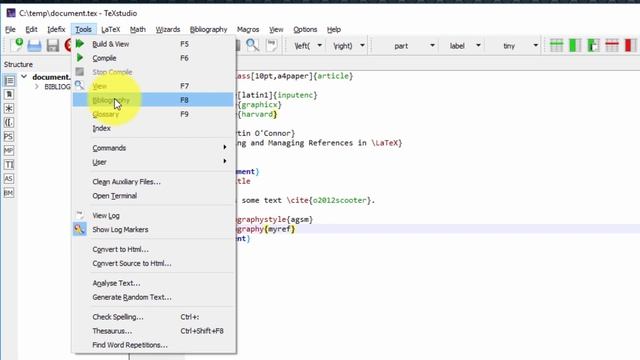Open the LaTeX menu
The height and width of the screenshot is (360, 640).
click(x=111, y=29)
